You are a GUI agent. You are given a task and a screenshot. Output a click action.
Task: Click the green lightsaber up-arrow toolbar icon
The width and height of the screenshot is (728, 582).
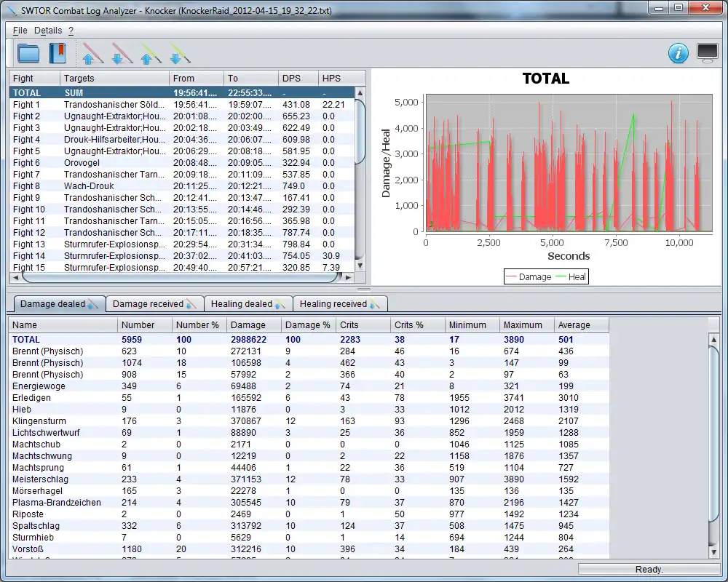pyautogui.click(x=151, y=54)
